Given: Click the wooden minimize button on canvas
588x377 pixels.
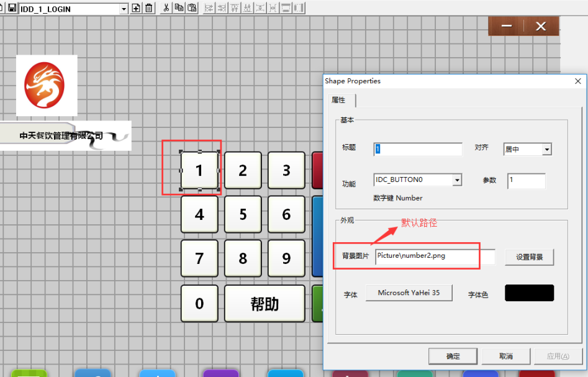Looking at the screenshot, I should (x=507, y=26).
